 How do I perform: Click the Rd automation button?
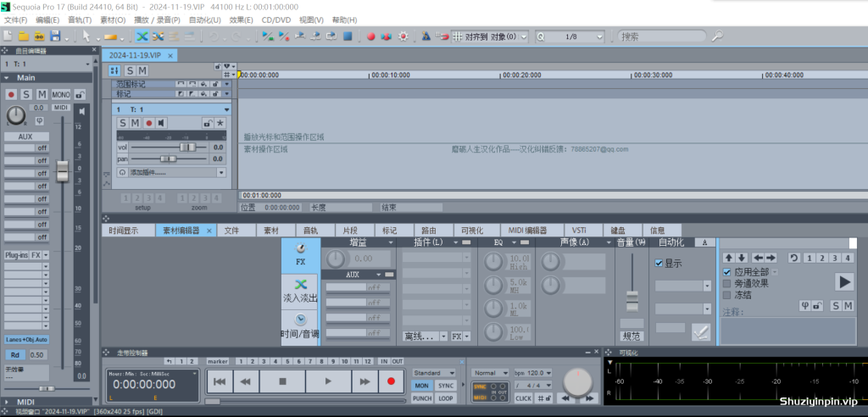[x=15, y=354]
